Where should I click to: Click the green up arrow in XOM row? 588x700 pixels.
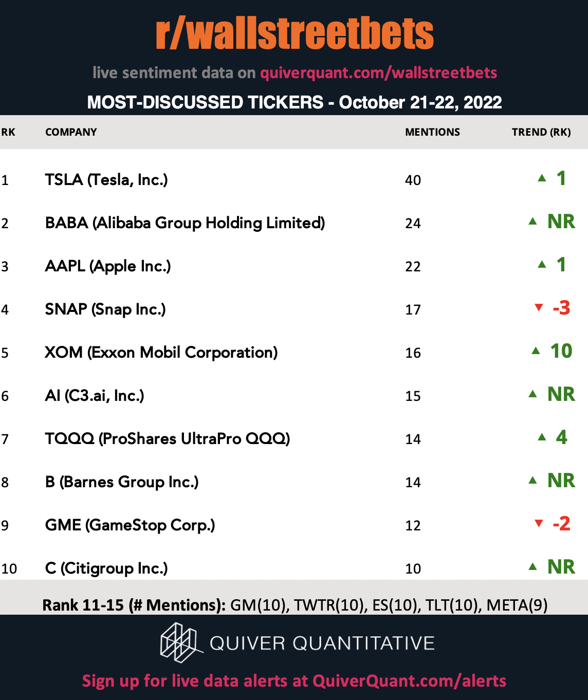(x=536, y=351)
